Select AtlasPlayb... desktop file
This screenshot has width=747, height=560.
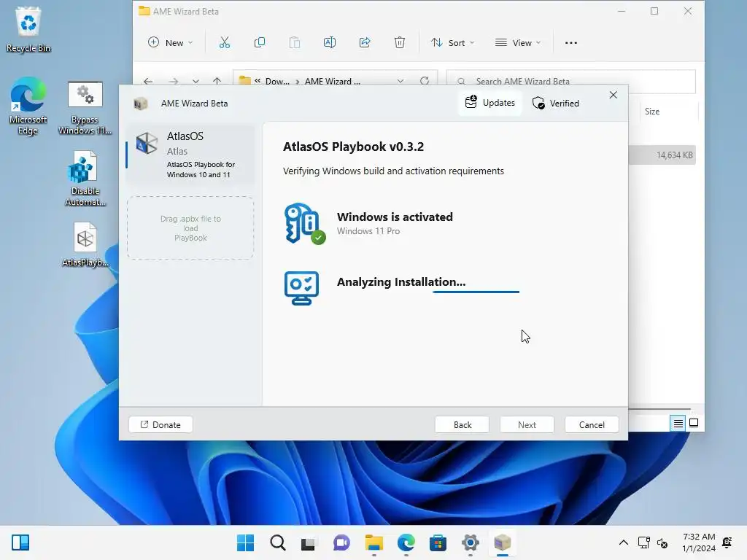click(85, 245)
